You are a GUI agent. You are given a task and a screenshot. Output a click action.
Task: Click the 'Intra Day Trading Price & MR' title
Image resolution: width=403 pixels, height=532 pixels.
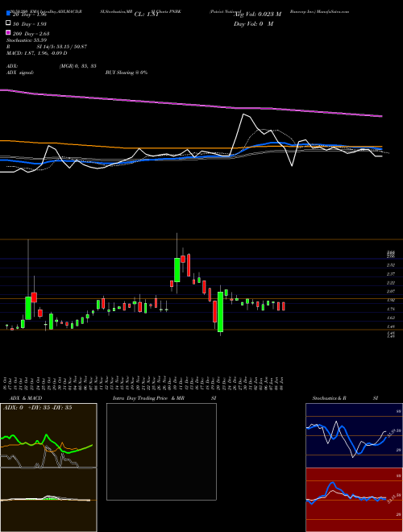tap(148, 398)
